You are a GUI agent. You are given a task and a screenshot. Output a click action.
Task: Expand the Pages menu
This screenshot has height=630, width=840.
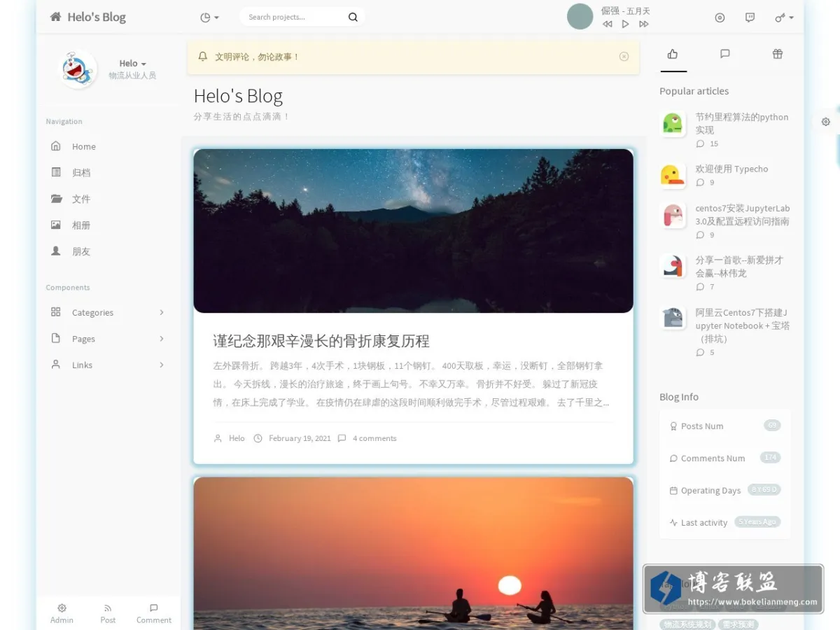coord(108,339)
